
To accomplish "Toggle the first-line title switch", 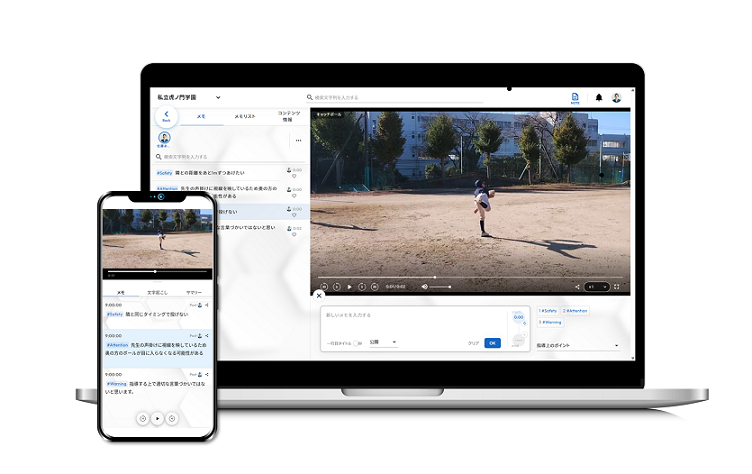I will pos(357,343).
